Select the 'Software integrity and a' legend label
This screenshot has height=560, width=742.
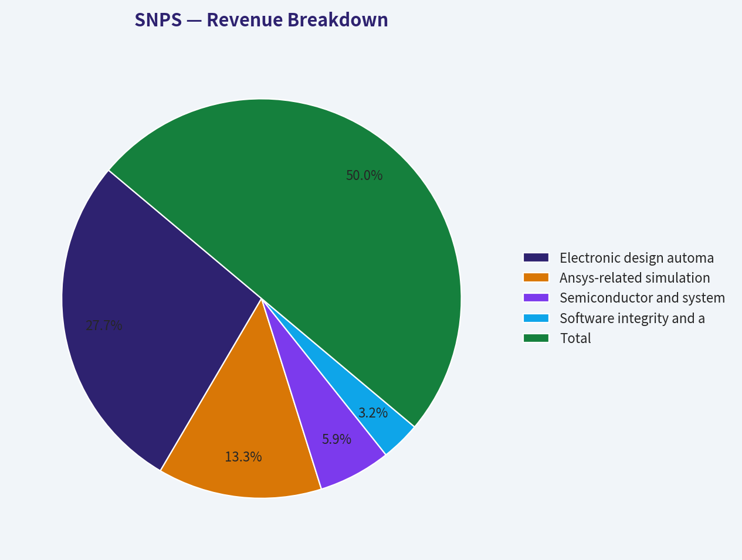pyautogui.click(x=632, y=318)
